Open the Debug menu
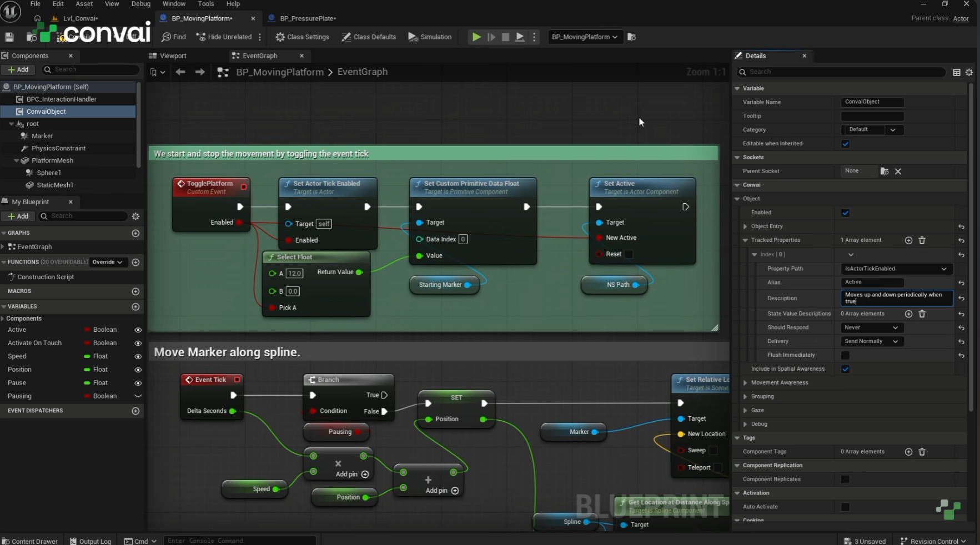980x545 pixels. 140,4
